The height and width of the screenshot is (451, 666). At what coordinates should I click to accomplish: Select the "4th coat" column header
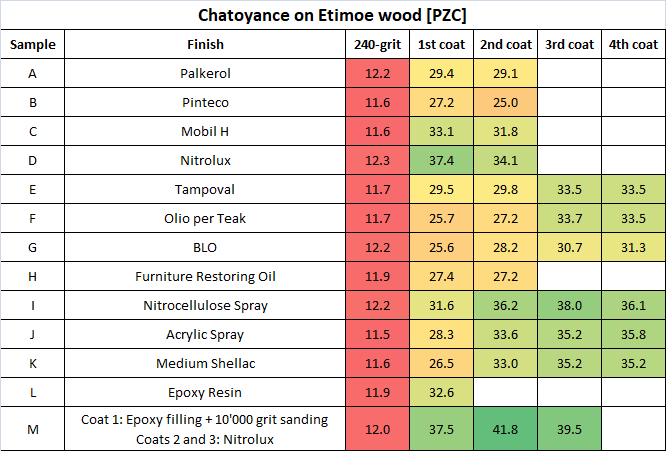(x=634, y=44)
